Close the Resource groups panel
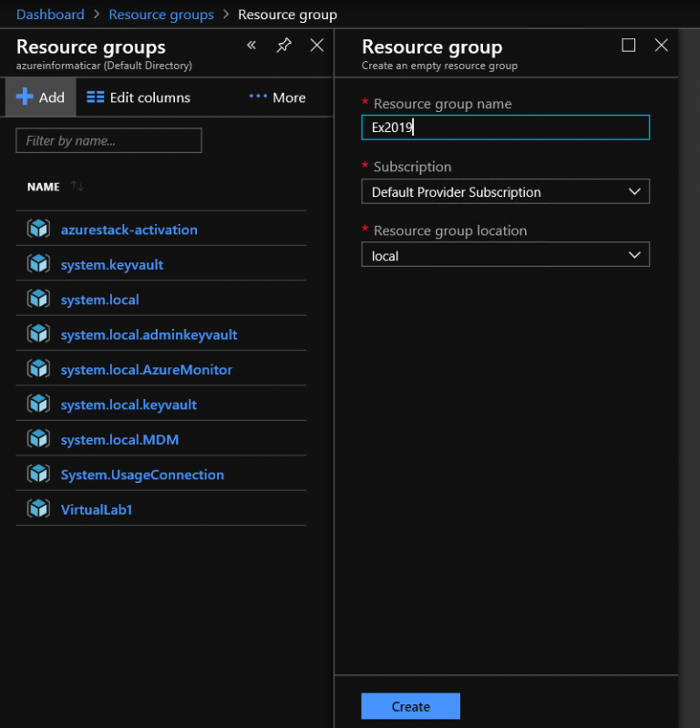 click(x=316, y=46)
